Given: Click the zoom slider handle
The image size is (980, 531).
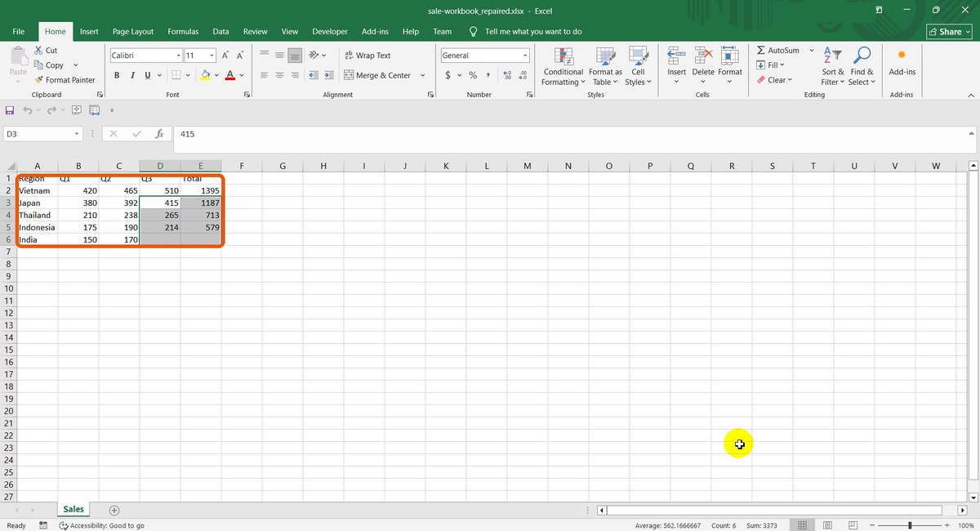Looking at the screenshot, I should point(910,525).
